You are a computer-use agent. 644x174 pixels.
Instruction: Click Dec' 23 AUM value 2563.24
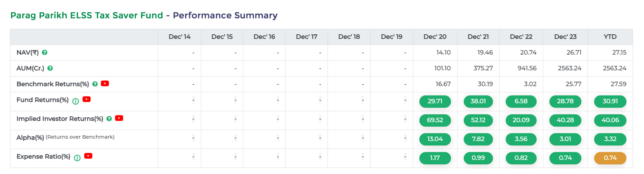point(569,68)
